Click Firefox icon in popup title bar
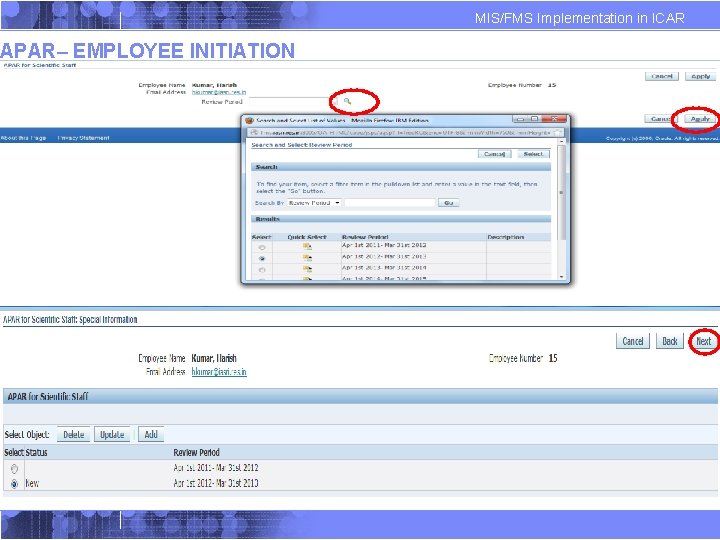This screenshot has width=720, height=540. pyautogui.click(x=249, y=120)
